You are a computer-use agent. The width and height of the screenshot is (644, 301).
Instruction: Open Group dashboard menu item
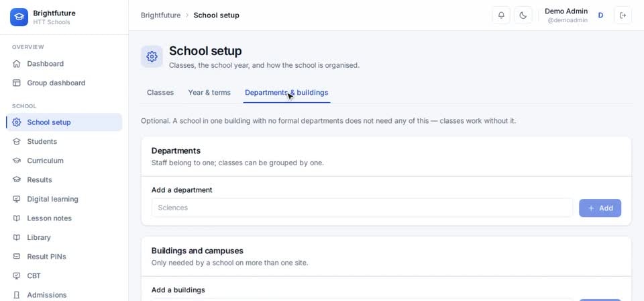[x=64, y=83]
